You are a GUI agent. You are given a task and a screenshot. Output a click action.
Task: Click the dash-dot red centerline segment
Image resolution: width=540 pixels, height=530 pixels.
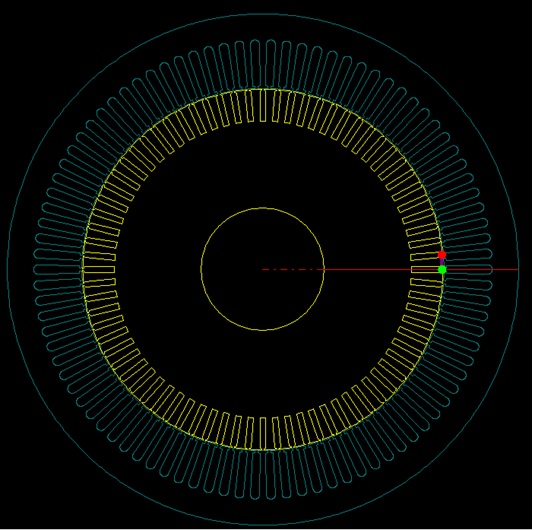(x=293, y=269)
